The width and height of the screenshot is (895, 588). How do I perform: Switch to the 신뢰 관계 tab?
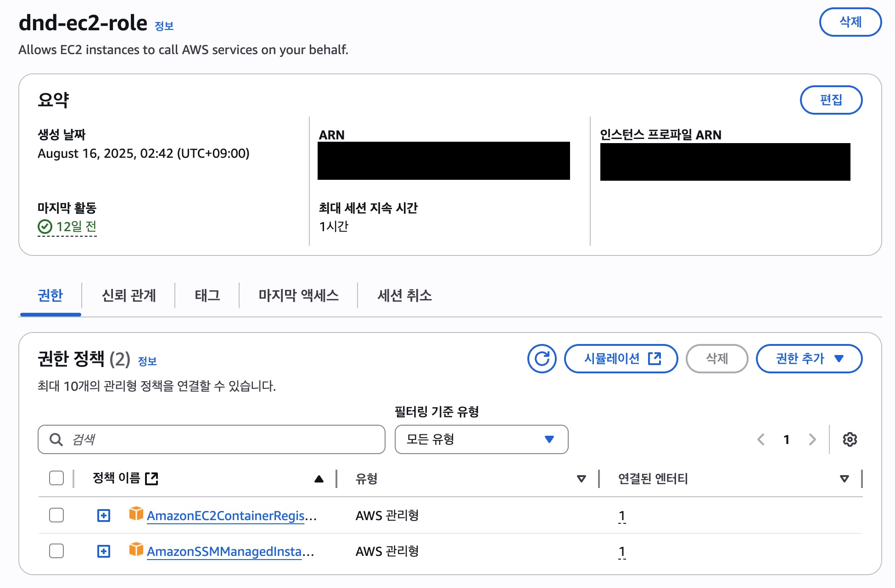pyautogui.click(x=129, y=295)
